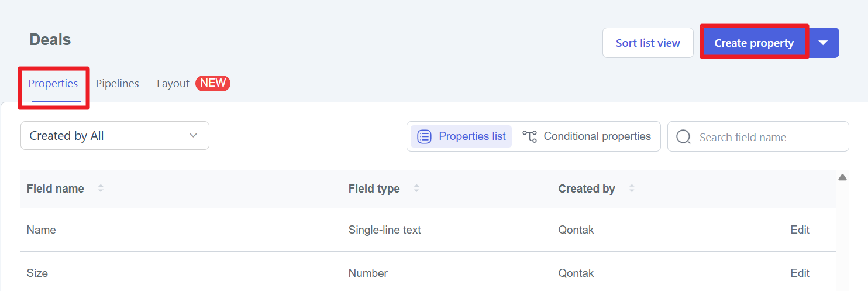Focus the Search field name input
Screen dimensions: 868x291
point(766,137)
